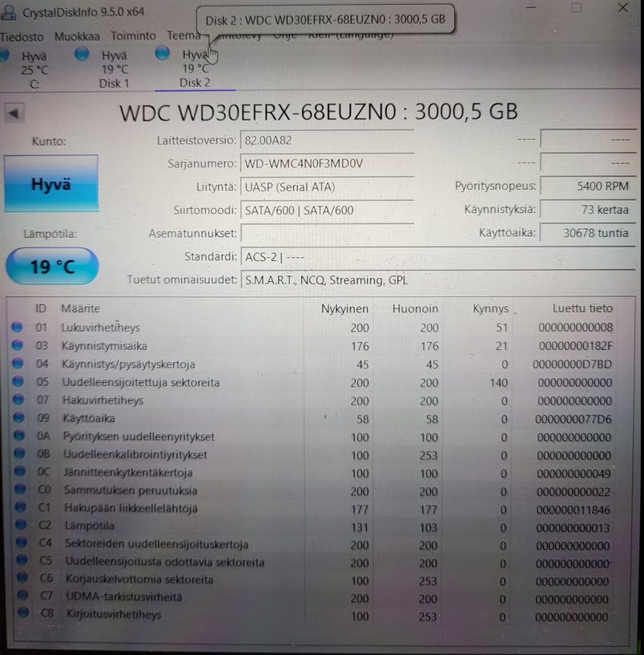Click raw value 0000000182F
Viewport: 644px width, 655px height.
pos(576,346)
